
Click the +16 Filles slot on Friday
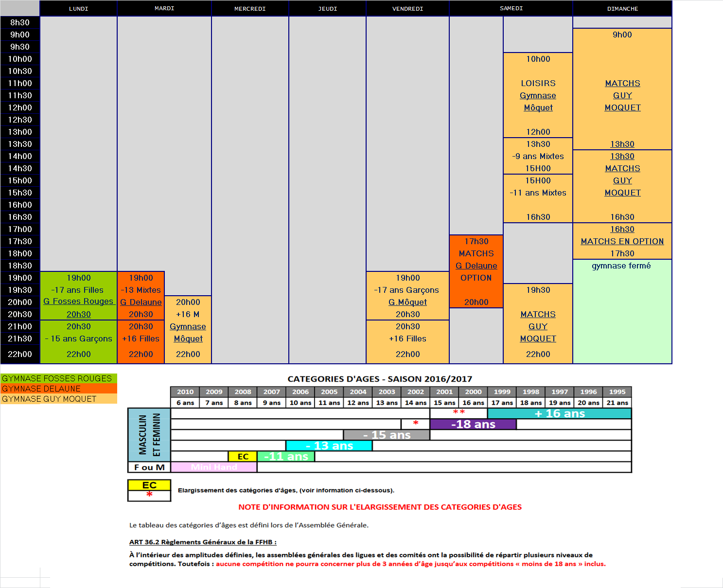coord(407,339)
